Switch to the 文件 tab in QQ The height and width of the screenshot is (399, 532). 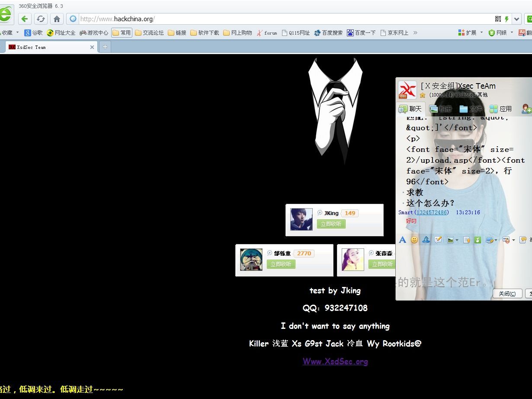pyautogui.click(x=471, y=109)
